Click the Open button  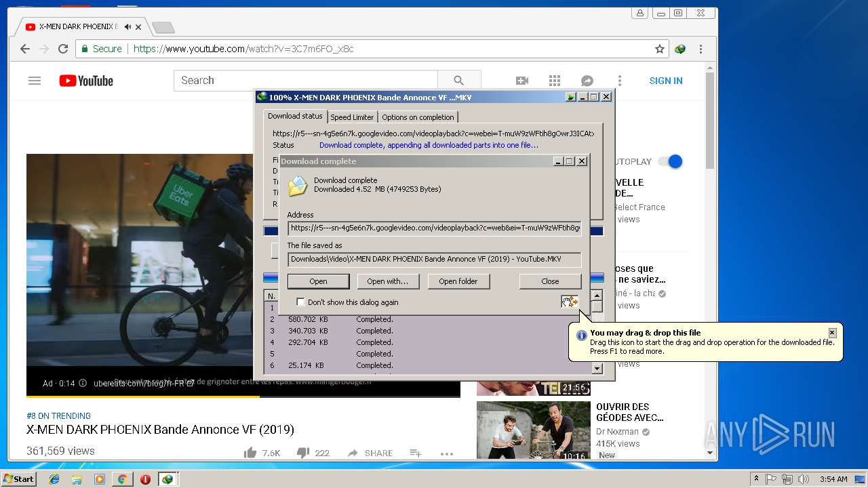(x=318, y=281)
